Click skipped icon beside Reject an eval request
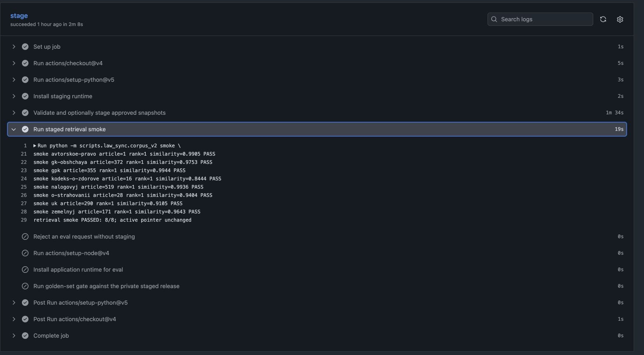 click(x=25, y=237)
